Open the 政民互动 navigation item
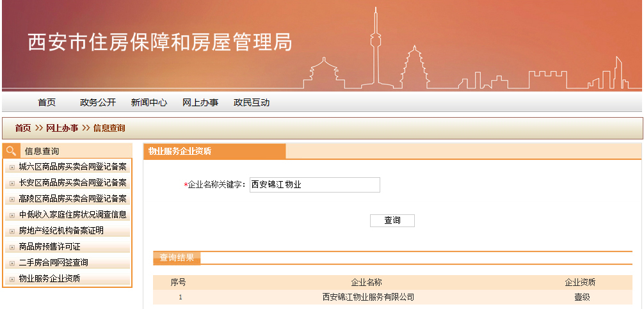 point(252,102)
